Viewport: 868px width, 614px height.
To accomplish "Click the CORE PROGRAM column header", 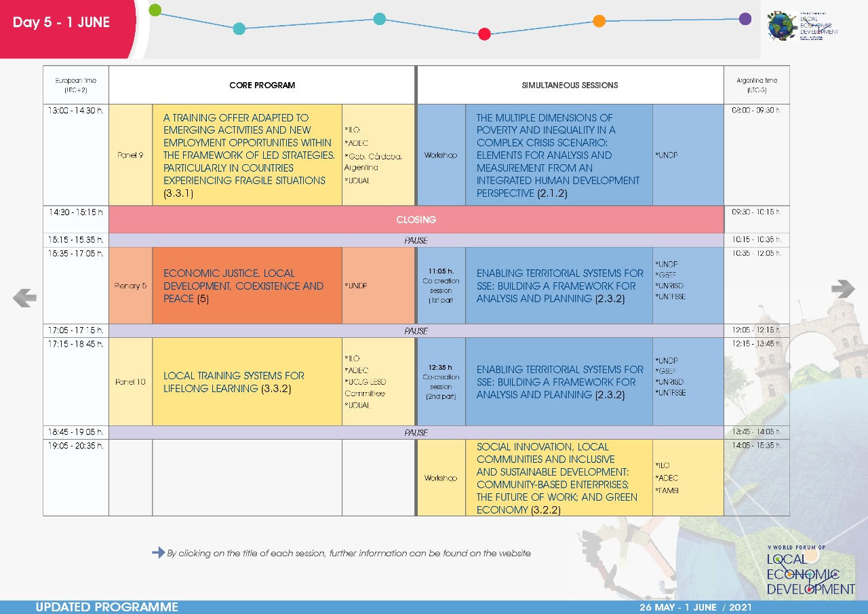I will click(x=262, y=85).
